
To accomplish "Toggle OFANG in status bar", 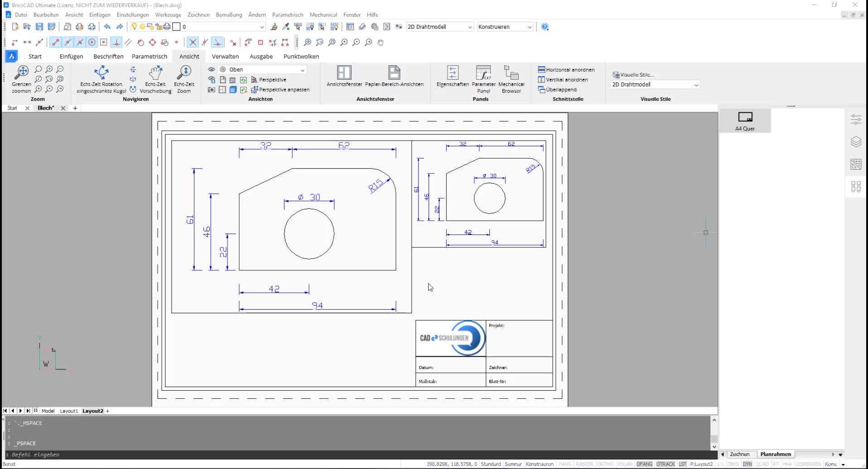I will pos(644,464).
